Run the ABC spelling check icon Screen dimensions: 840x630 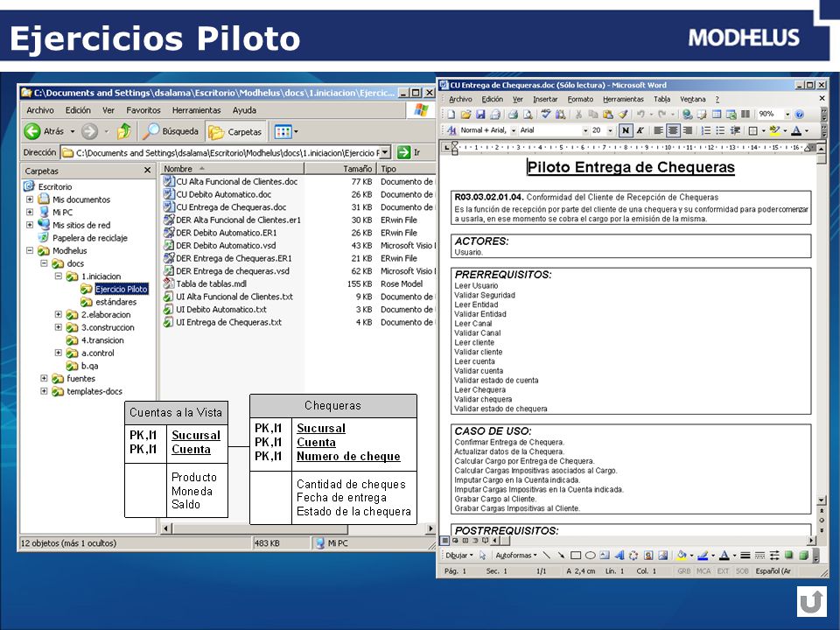(546, 114)
